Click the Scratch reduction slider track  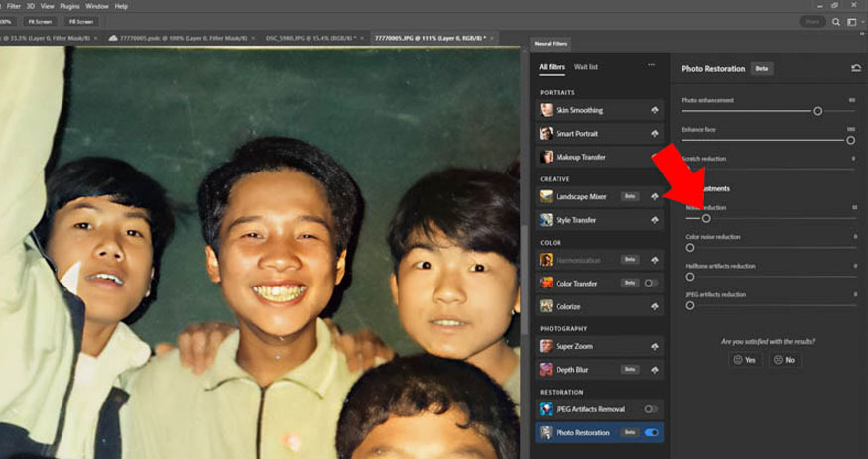[x=769, y=170]
